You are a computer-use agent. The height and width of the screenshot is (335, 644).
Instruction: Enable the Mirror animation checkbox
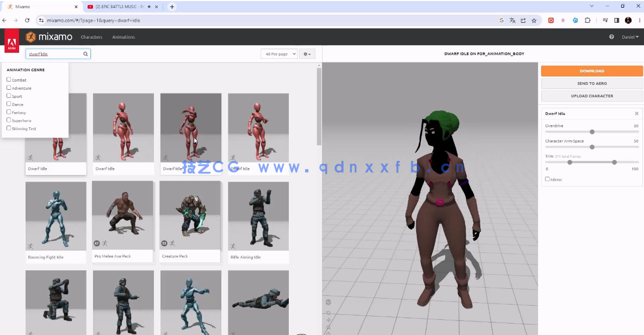click(547, 179)
